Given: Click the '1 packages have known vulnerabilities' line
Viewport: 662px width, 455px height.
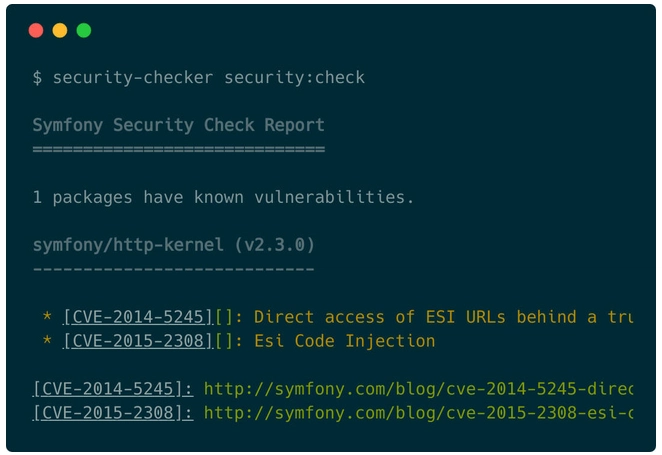Looking at the screenshot, I should pyautogui.click(x=223, y=198).
